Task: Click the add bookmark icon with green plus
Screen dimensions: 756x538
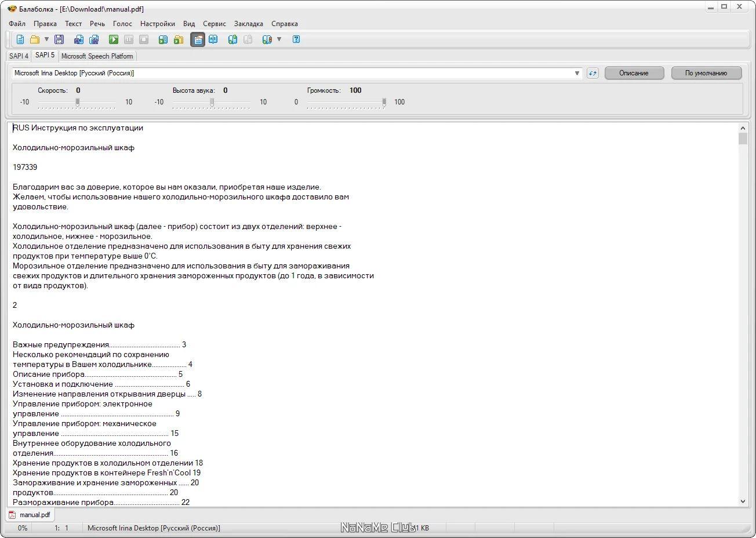Action: [232, 39]
